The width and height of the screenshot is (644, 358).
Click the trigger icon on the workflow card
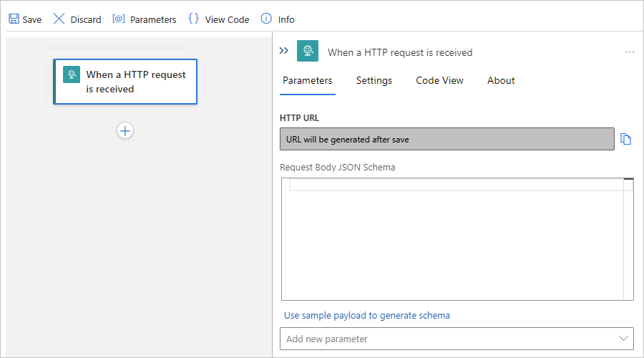pos(72,75)
